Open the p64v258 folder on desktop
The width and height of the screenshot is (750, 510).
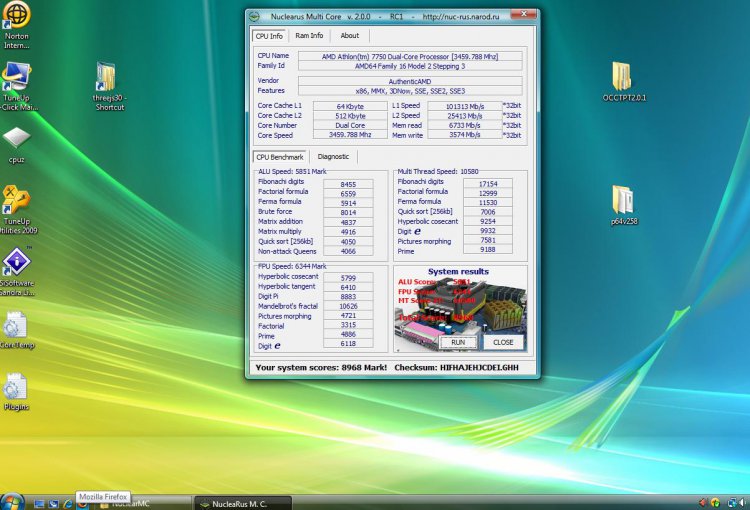624,205
